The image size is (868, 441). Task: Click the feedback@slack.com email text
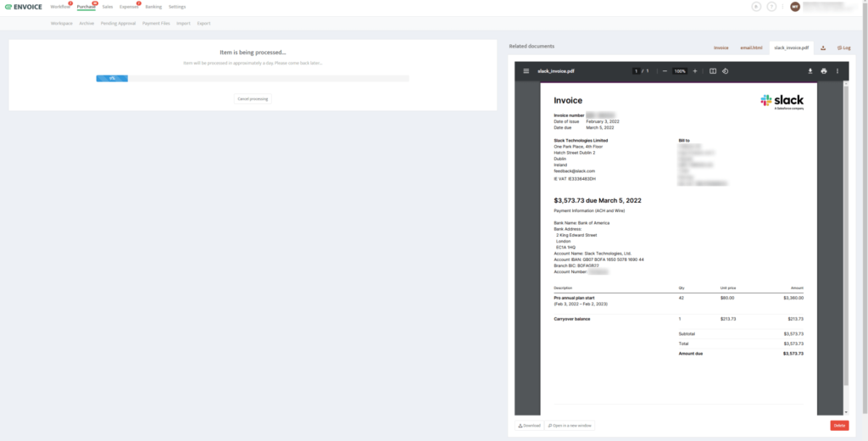tap(574, 171)
